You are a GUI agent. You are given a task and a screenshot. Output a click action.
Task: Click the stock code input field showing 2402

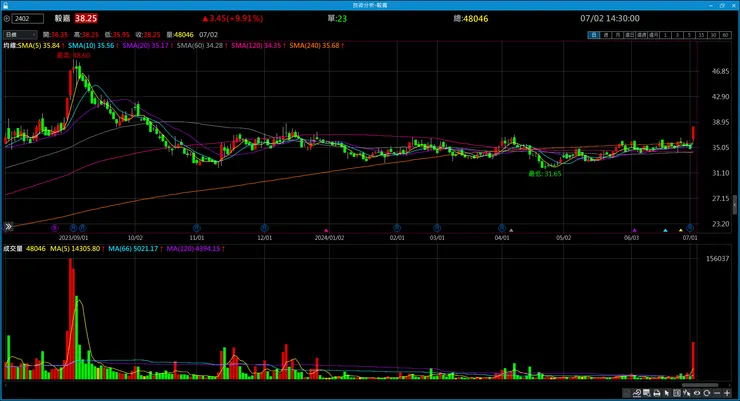tap(28, 19)
